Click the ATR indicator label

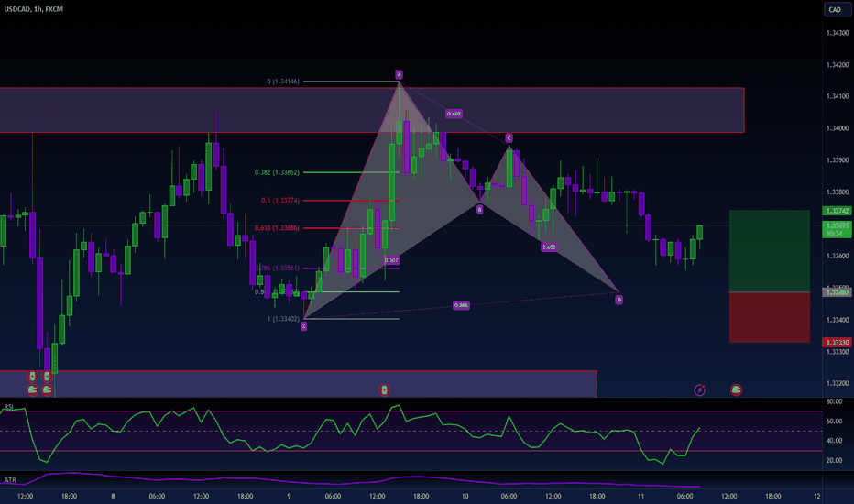pos(10,480)
